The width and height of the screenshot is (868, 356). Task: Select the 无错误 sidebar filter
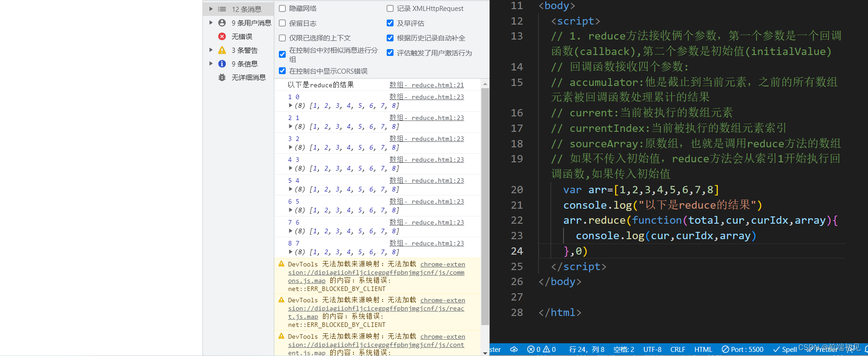point(238,36)
